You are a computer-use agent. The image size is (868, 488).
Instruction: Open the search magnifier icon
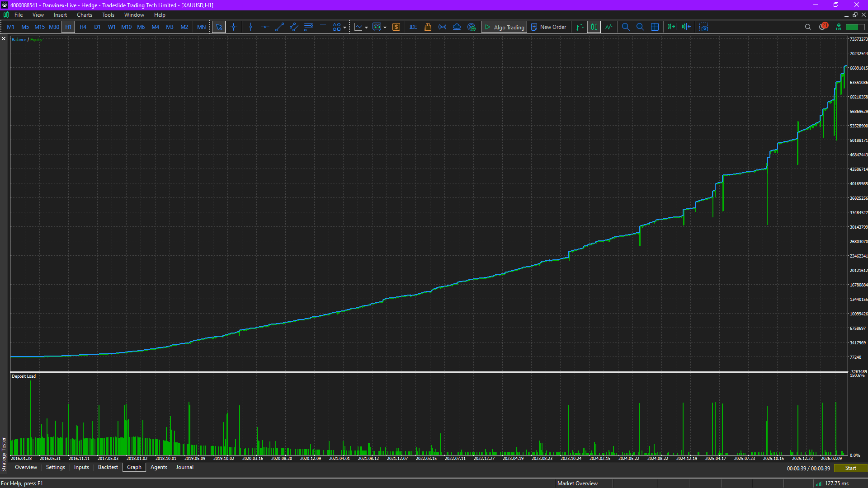coord(808,27)
